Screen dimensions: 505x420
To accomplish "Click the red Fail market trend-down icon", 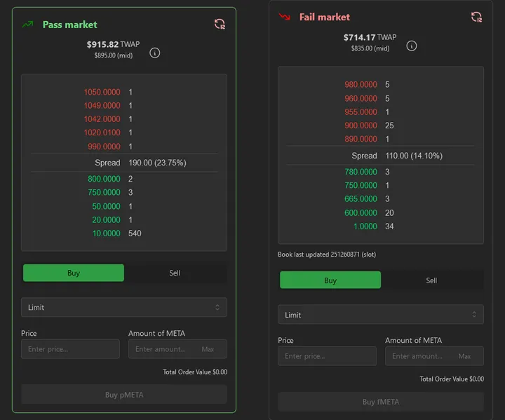I will pyautogui.click(x=285, y=17).
